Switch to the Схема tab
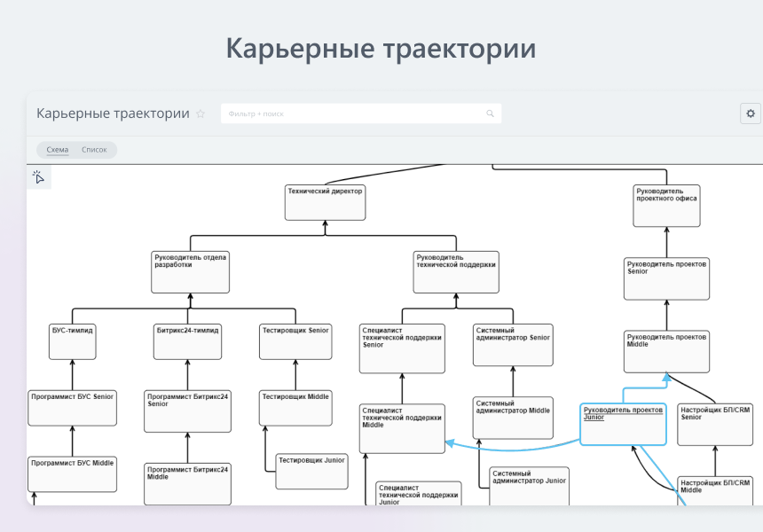This screenshot has height=532, width=763. click(x=56, y=149)
